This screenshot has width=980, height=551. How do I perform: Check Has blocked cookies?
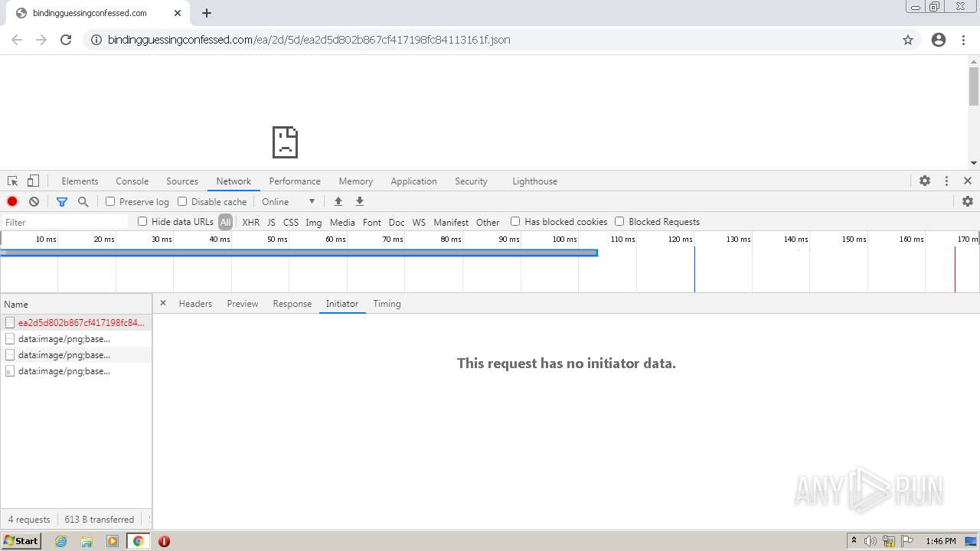tap(515, 221)
